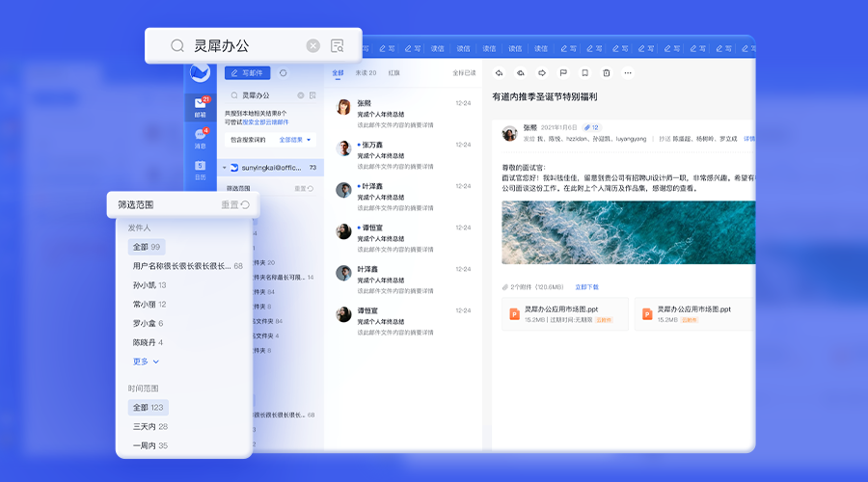Click the reply icon in mail toolbar
Screen dimensions: 868x482
(x=499, y=73)
